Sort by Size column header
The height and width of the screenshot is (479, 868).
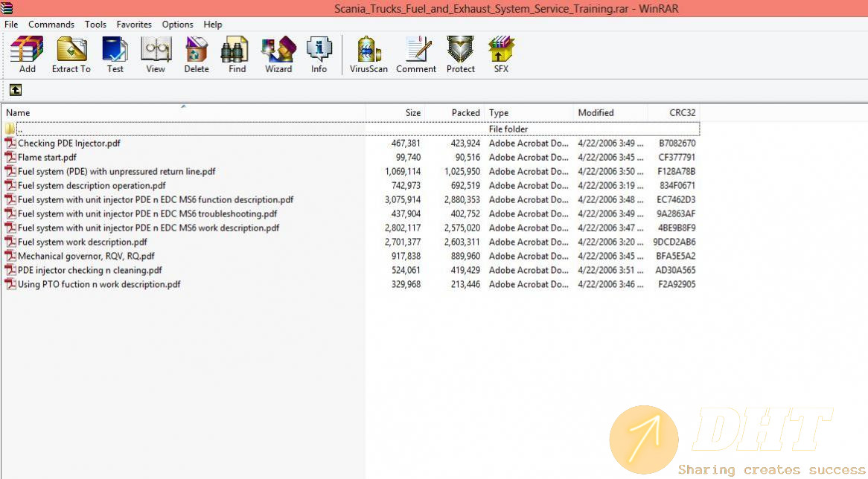tap(395, 113)
